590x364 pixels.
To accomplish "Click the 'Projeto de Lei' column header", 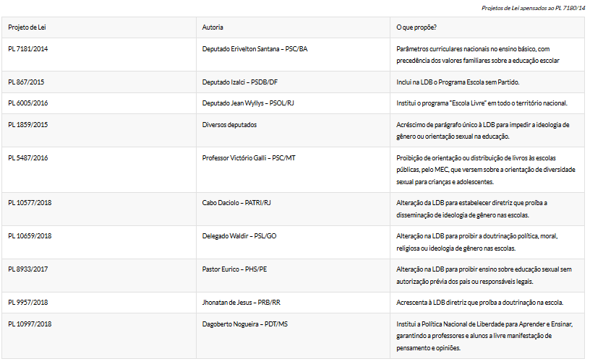I will click(x=27, y=27).
